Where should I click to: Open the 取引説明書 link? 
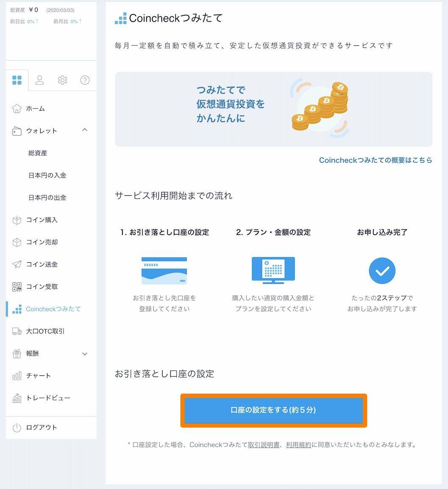263,445
